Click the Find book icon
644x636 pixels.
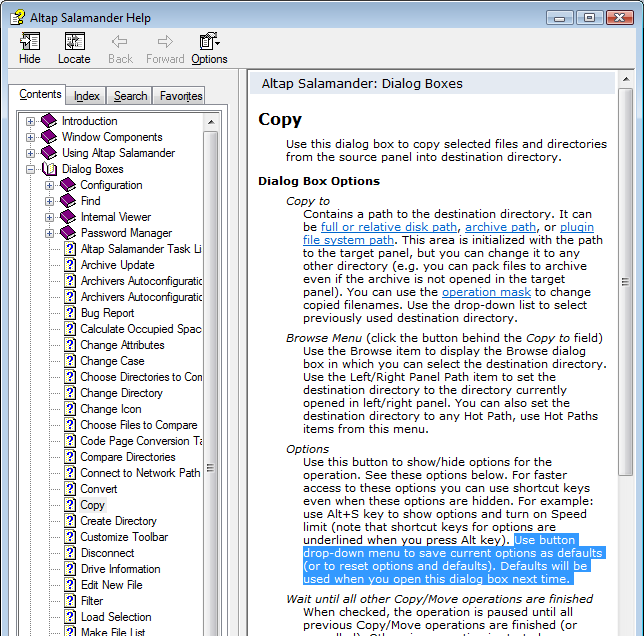click(68, 201)
